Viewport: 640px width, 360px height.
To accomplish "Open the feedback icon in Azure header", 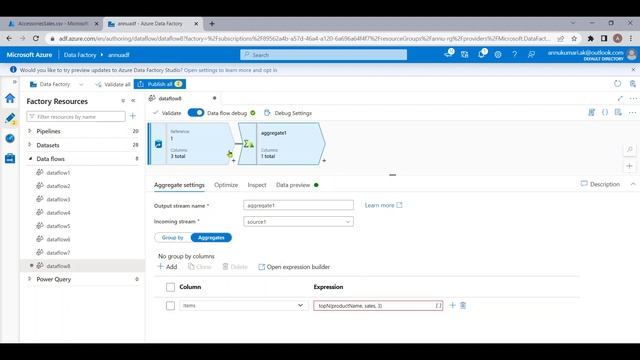I will click(x=531, y=54).
